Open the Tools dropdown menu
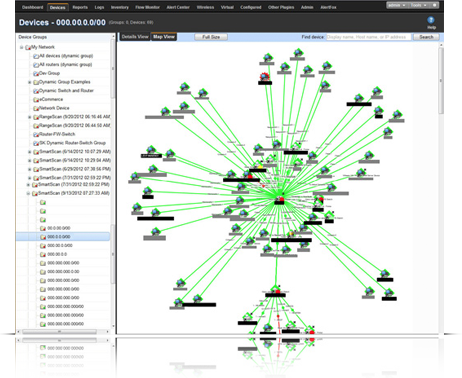The height and width of the screenshot is (378, 462). click(x=418, y=5)
